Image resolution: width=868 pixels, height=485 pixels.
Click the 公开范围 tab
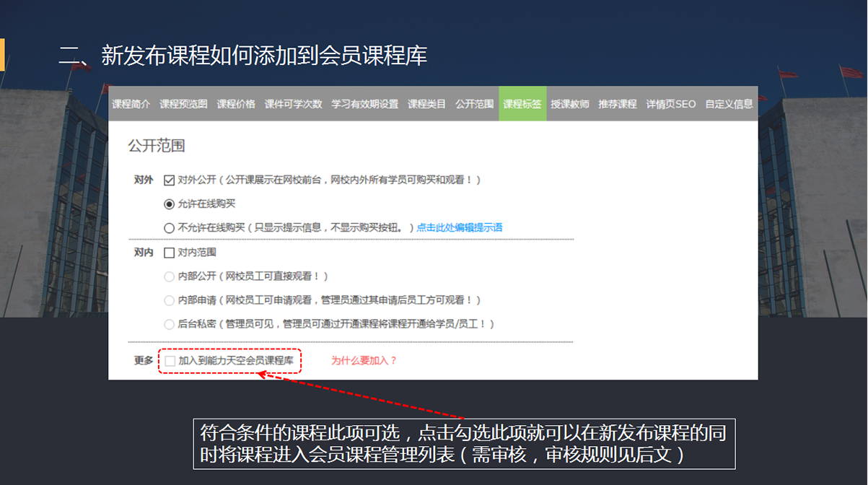[475, 104]
